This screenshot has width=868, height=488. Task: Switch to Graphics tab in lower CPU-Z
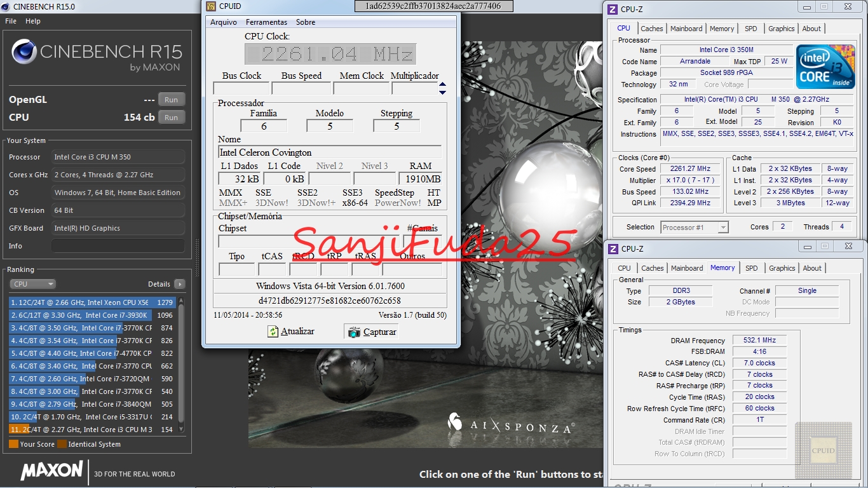tap(782, 268)
